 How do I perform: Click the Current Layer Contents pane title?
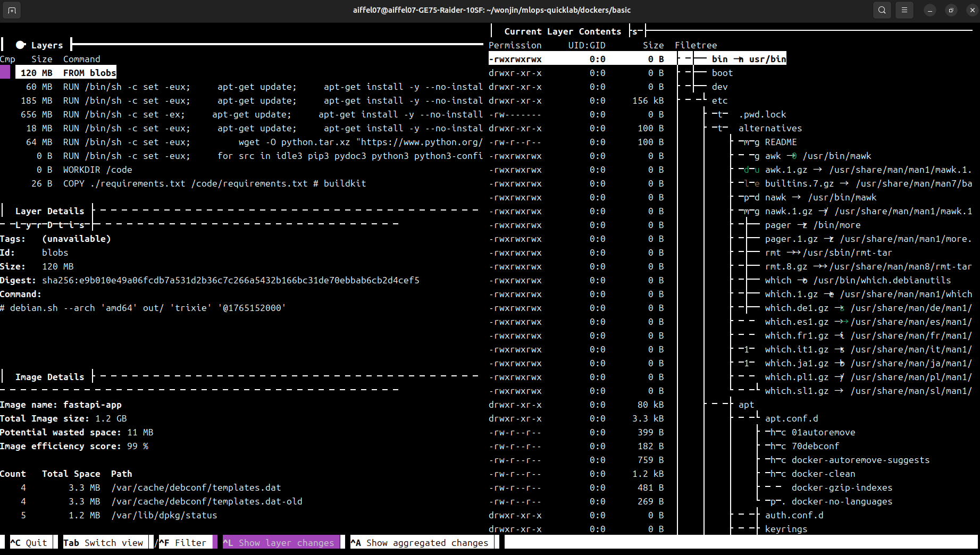[563, 31]
